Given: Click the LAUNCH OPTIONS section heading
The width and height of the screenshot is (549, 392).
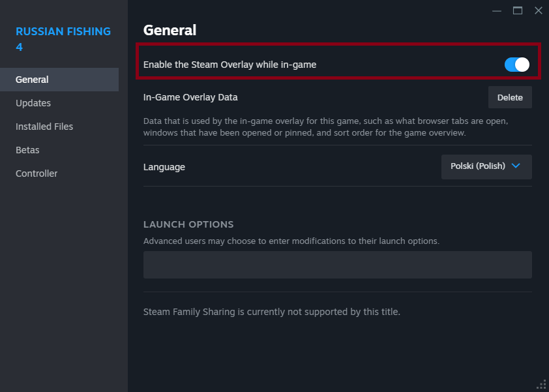Looking at the screenshot, I should pos(188,224).
